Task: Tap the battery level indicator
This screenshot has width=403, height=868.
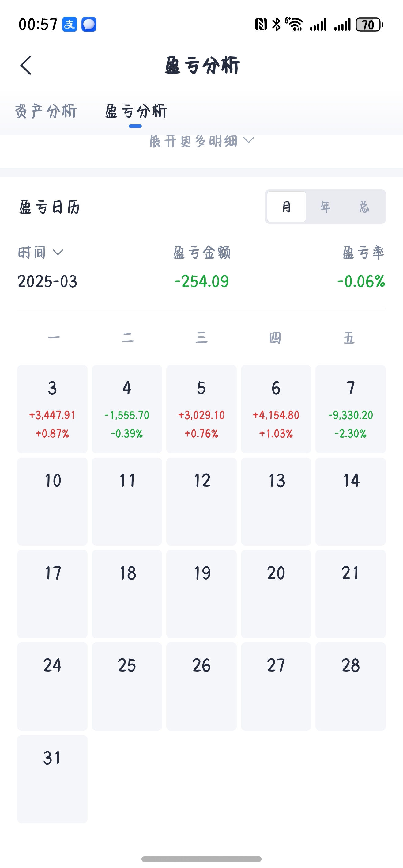Action: (369, 25)
